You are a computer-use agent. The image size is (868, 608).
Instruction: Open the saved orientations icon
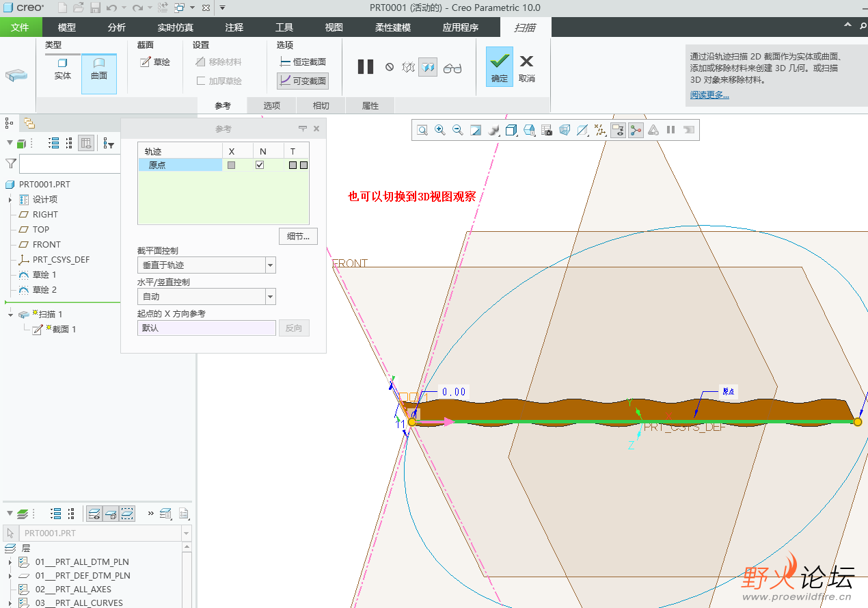pos(529,130)
